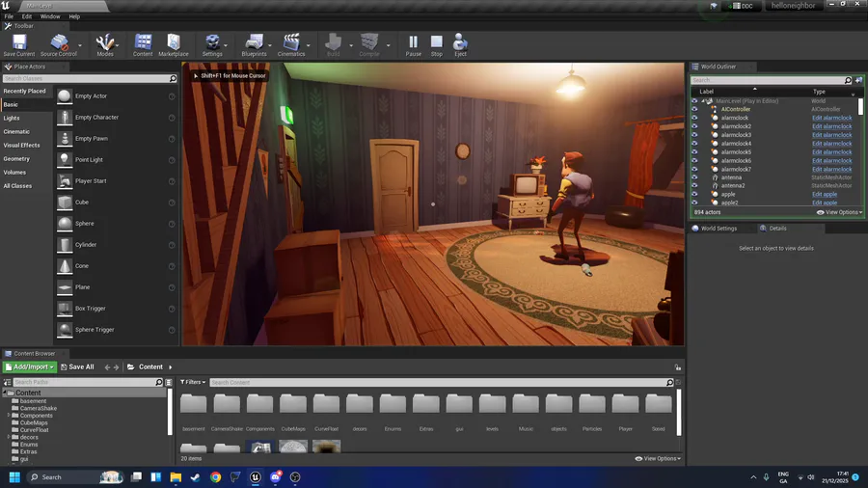Select the Empty Actor item
Viewport: 868px width, 488px height.
pyautogui.click(x=117, y=96)
